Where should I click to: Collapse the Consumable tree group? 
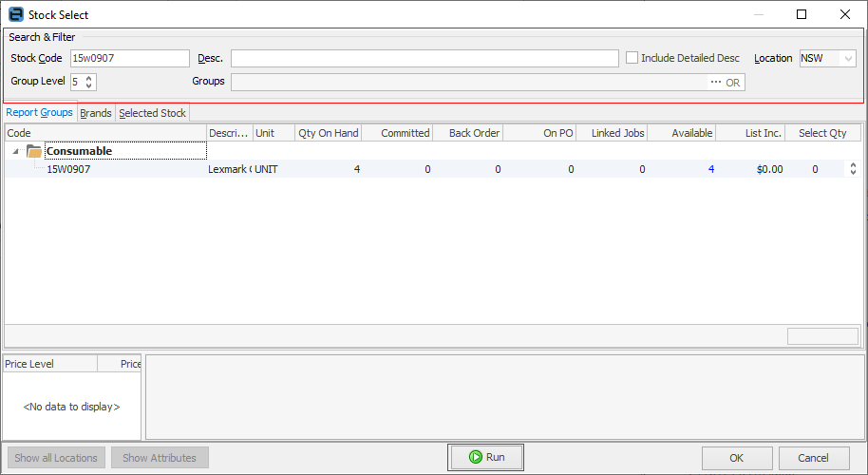[15, 151]
